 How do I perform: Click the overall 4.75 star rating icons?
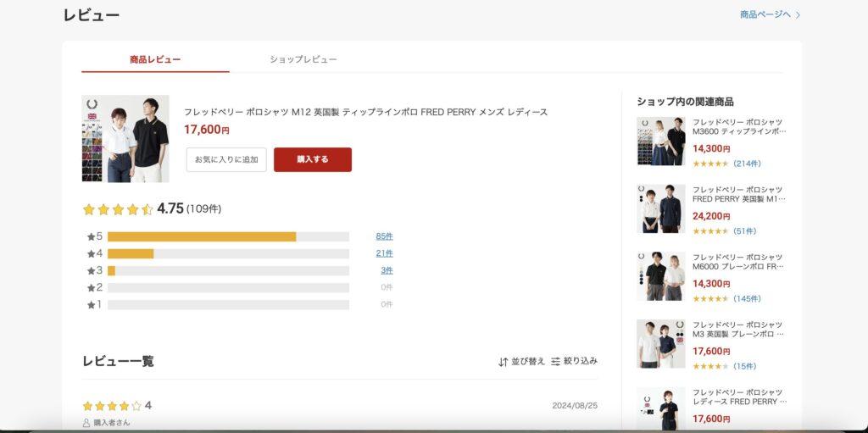coord(117,209)
